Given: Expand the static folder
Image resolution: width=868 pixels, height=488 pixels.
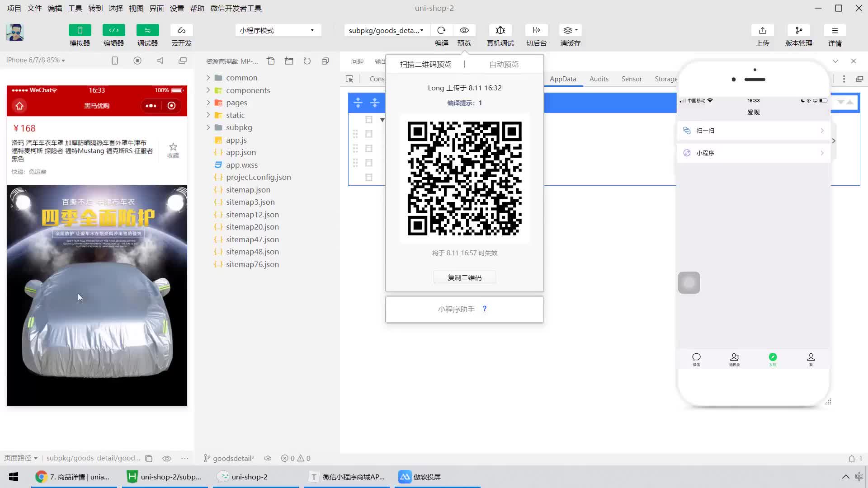Looking at the screenshot, I should [x=235, y=115].
